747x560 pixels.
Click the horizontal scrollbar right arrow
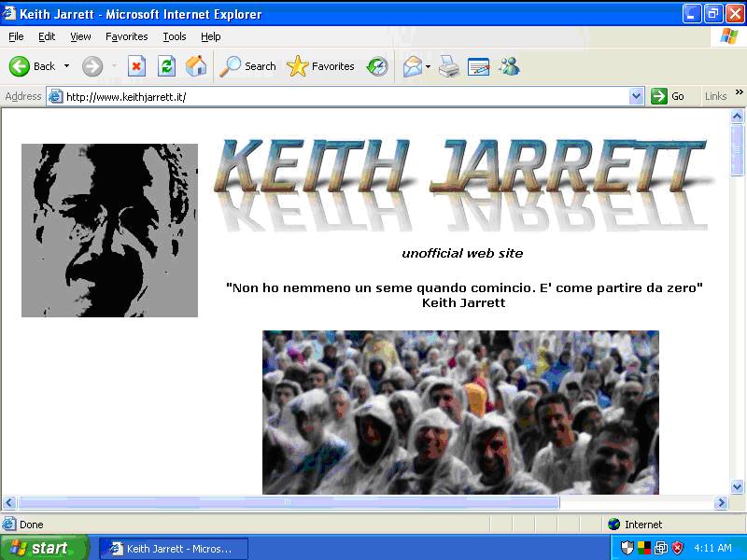[x=721, y=502]
